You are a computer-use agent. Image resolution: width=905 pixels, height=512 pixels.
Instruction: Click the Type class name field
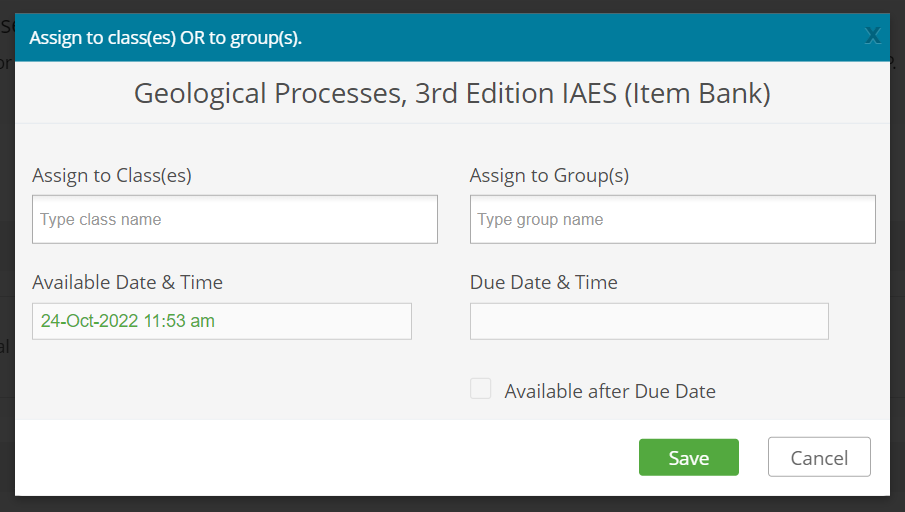tap(235, 219)
